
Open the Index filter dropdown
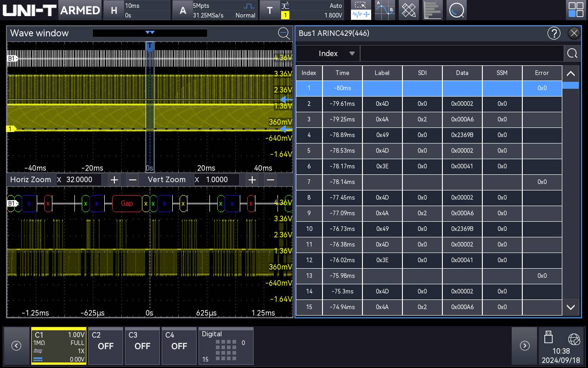[328, 53]
